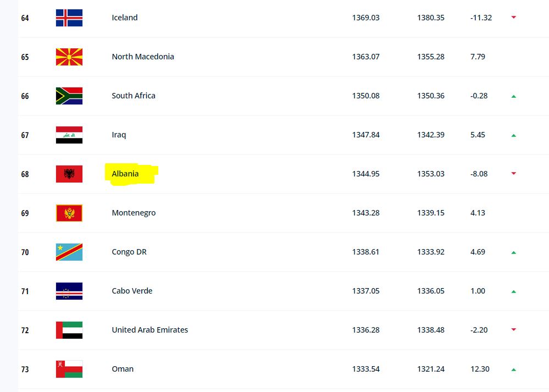Click Albania's red down movement arrow
549x392 pixels.
514,173
